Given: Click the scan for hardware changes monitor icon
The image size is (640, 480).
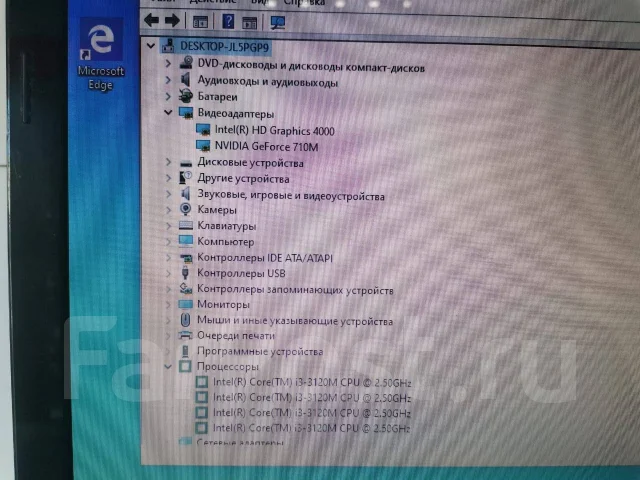Looking at the screenshot, I should pyautogui.click(x=278, y=22).
